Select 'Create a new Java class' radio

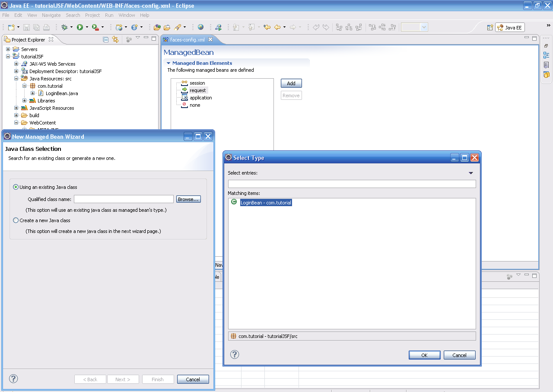pyautogui.click(x=16, y=220)
